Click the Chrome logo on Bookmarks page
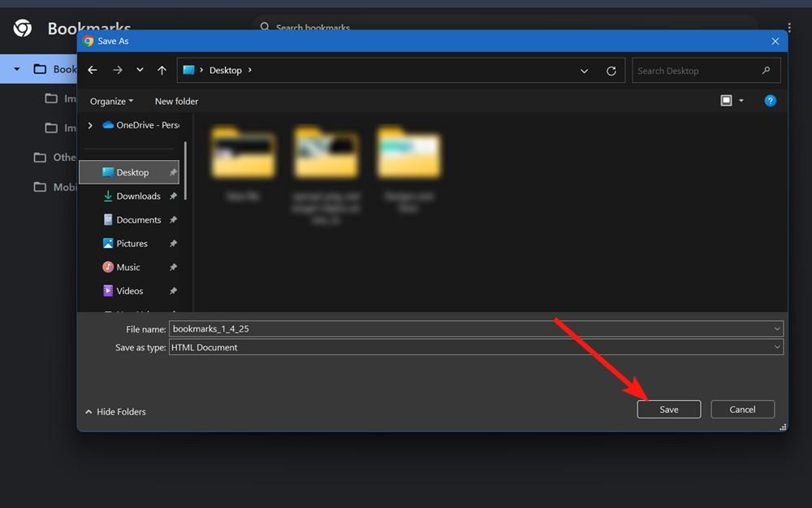The width and height of the screenshot is (812, 508). coord(22,28)
